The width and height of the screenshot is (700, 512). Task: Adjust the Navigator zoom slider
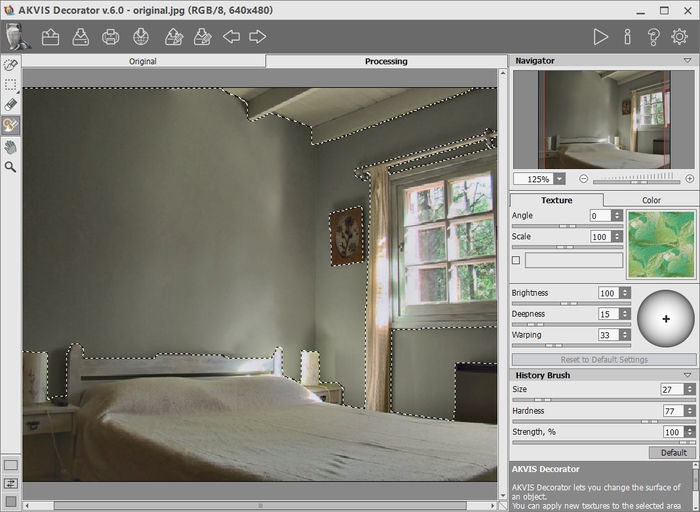coord(636,182)
